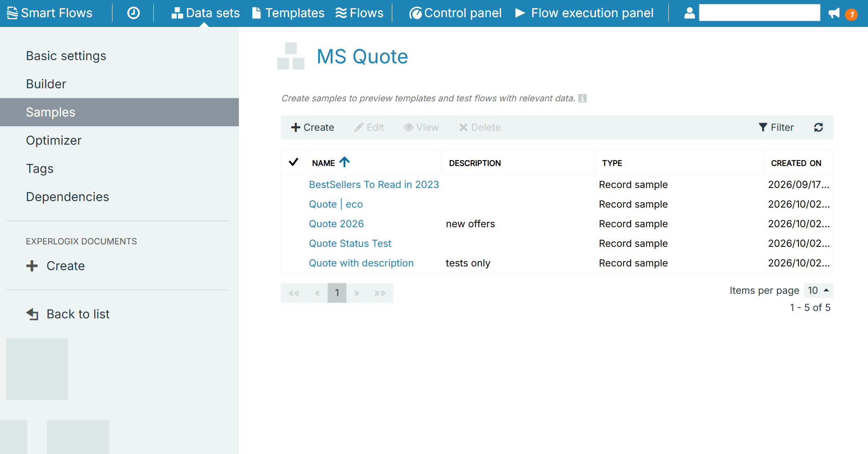The height and width of the screenshot is (454, 868).
Task: Click the user name field in header
Action: point(760,13)
